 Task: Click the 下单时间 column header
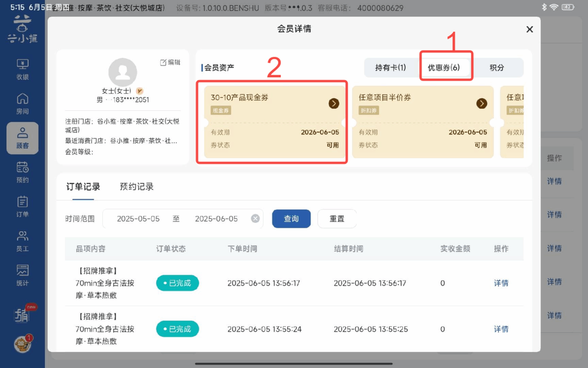click(242, 248)
